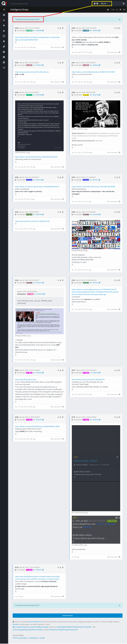Open the color theme palette icon

coord(120,9)
